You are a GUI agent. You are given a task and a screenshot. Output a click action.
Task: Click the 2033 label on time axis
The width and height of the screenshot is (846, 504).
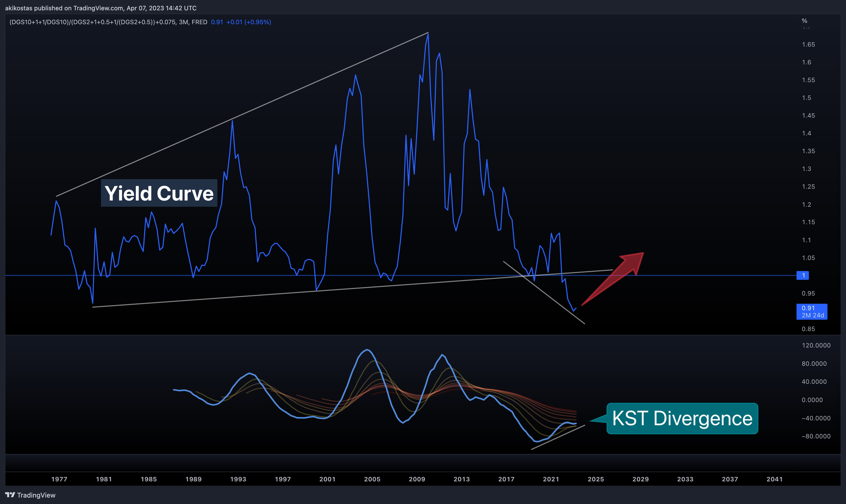pyautogui.click(x=685, y=479)
